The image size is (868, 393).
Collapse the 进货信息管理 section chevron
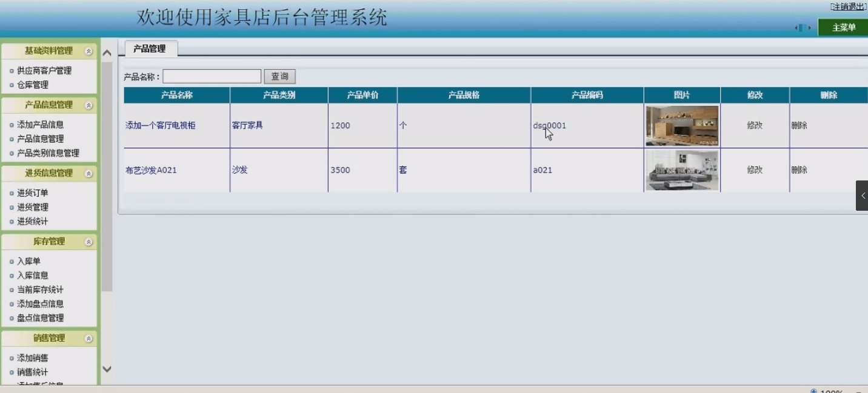[x=88, y=174]
